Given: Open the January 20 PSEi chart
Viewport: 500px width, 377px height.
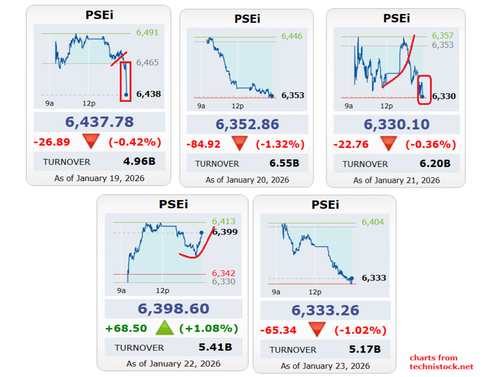Looking at the screenshot, I should click(x=247, y=69).
